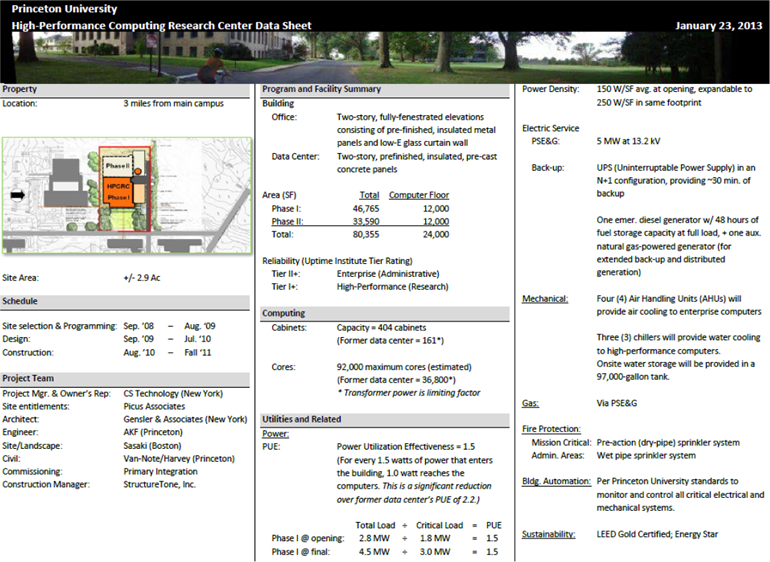Click the Princeton University title
Image resolution: width=770 pixels, height=562 pixels.
click(x=57, y=9)
